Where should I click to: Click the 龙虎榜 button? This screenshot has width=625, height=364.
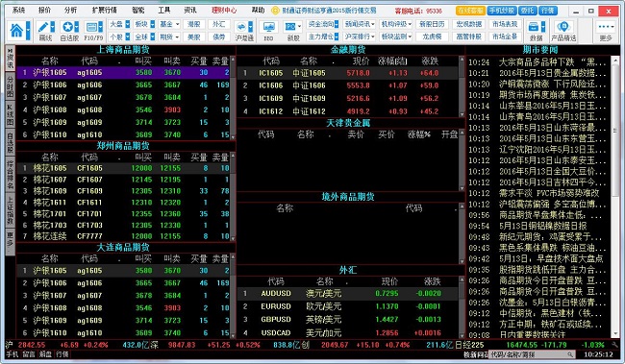tap(433, 36)
